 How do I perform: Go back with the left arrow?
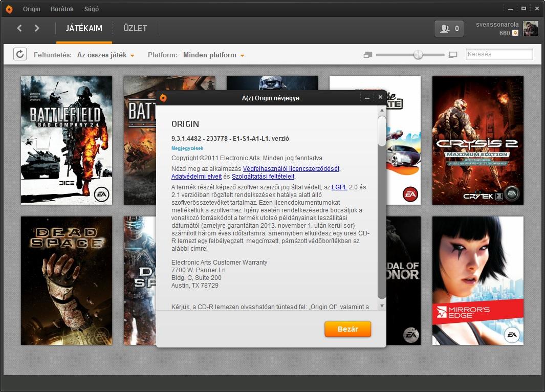[x=19, y=28]
